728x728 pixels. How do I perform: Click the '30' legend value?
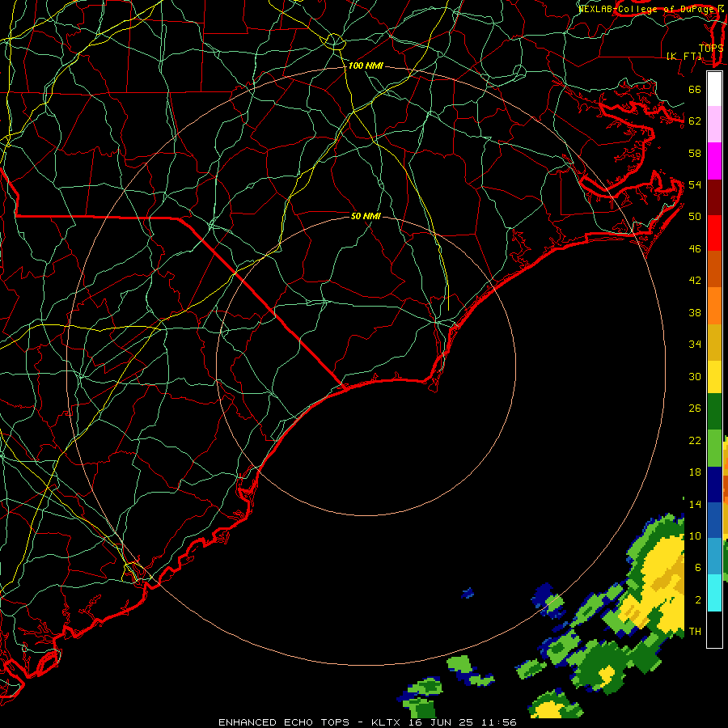click(695, 376)
